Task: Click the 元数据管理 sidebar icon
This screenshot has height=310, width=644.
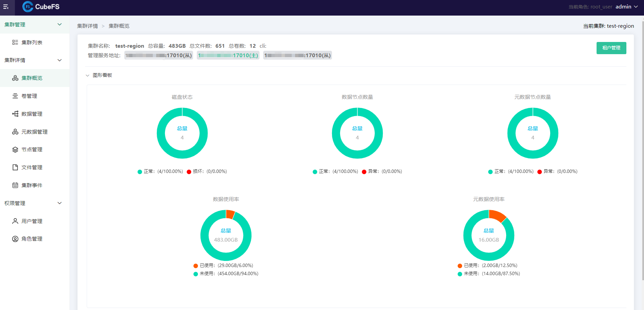Action: click(15, 132)
